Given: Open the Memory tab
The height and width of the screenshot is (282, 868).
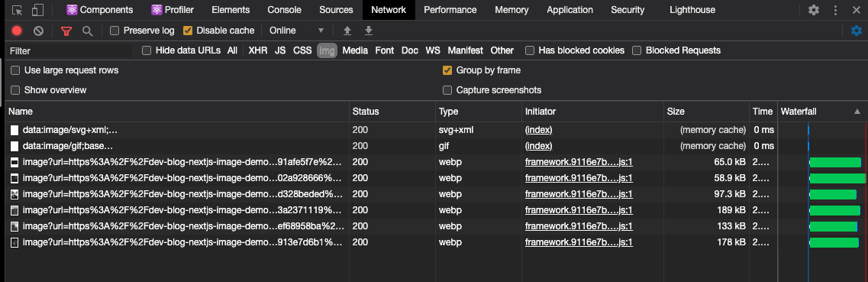Looking at the screenshot, I should click(511, 10).
